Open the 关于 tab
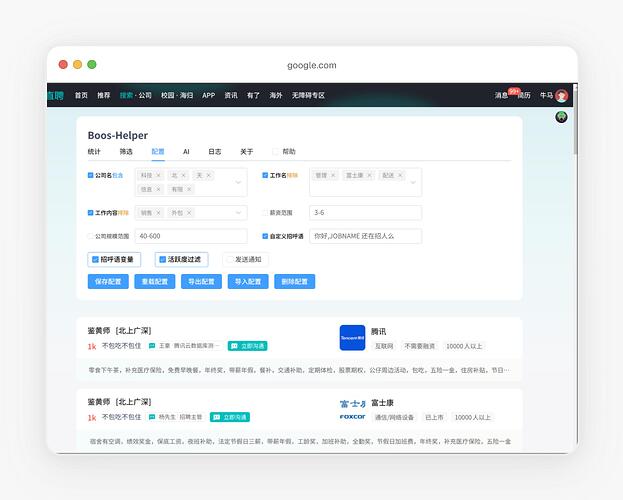This screenshot has height=500, width=623. coord(246,151)
